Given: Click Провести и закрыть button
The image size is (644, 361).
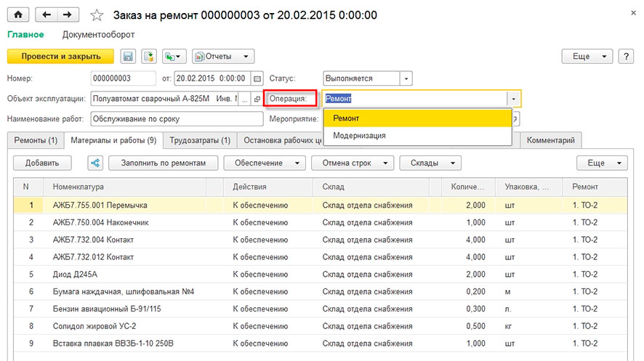Looking at the screenshot, I should [x=61, y=56].
